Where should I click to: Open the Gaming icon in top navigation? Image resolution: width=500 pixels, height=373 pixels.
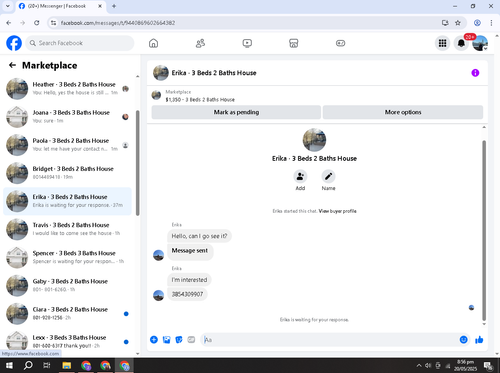340,43
